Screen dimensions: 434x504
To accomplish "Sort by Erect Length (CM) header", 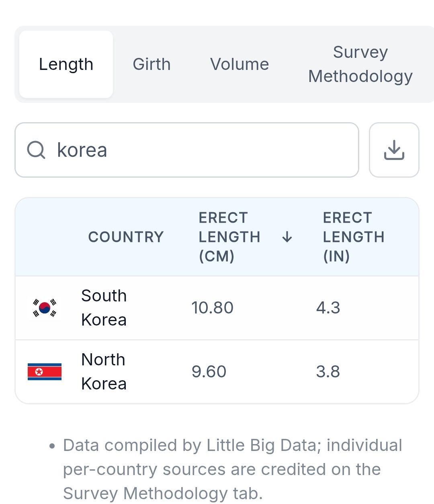I will pyautogui.click(x=229, y=237).
